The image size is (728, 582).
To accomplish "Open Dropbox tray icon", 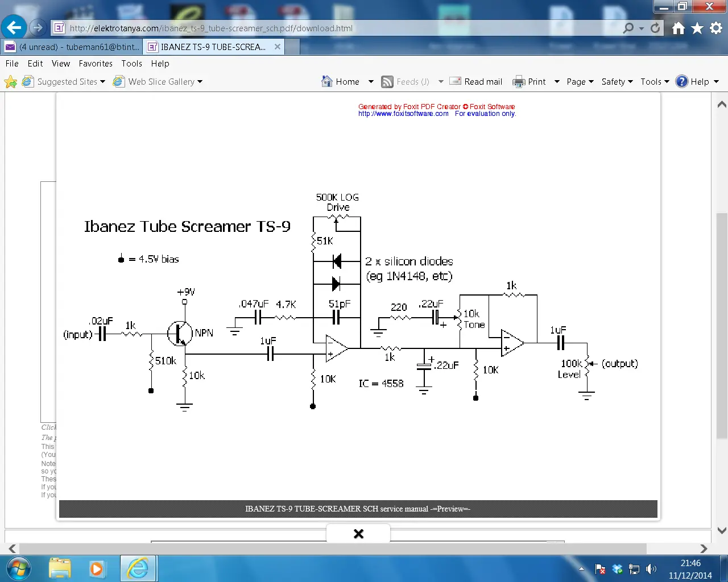I will (x=617, y=568).
